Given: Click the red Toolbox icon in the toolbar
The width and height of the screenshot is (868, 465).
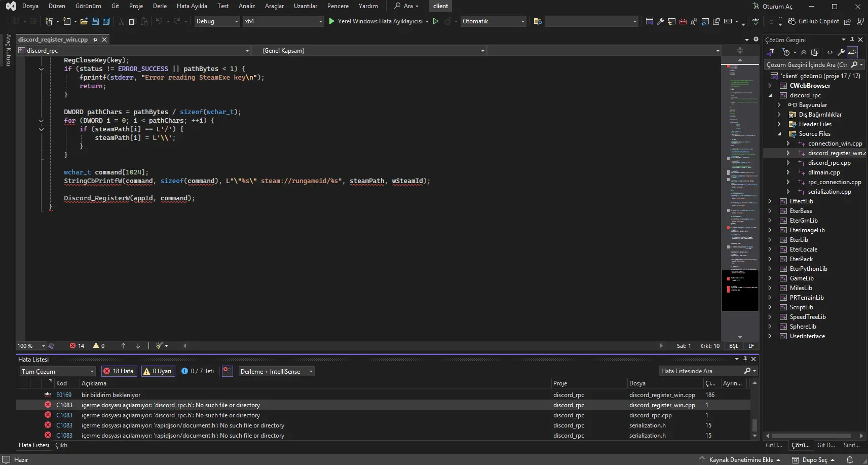Looking at the screenshot, I should [x=683, y=21].
